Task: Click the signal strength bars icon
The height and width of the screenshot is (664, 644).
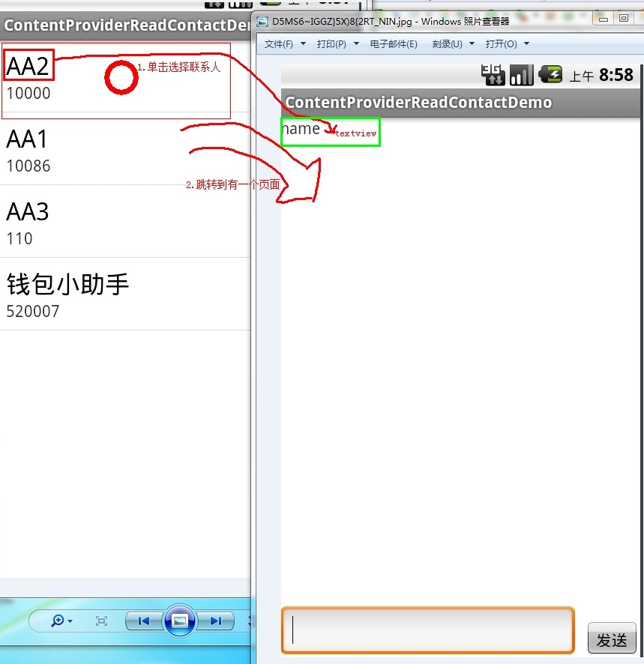Action: pos(521,74)
